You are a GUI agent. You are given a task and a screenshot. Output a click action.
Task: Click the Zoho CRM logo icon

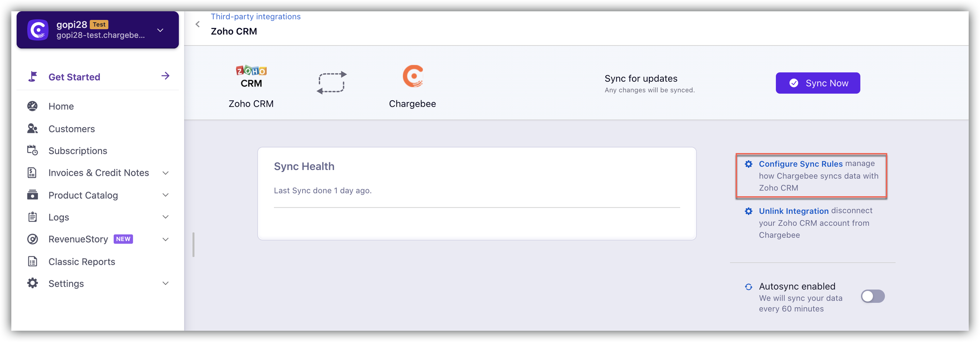point(251,76)
